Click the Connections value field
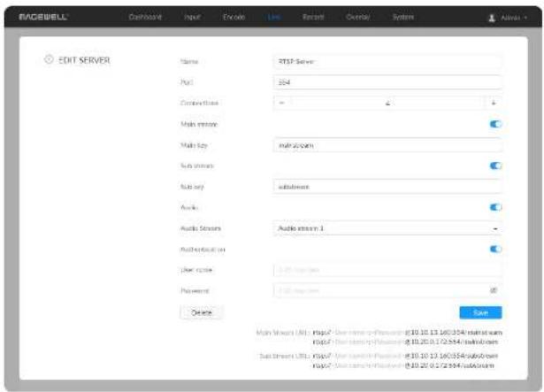Viewport: 544px width, 392px height. [x=387, y=103]
